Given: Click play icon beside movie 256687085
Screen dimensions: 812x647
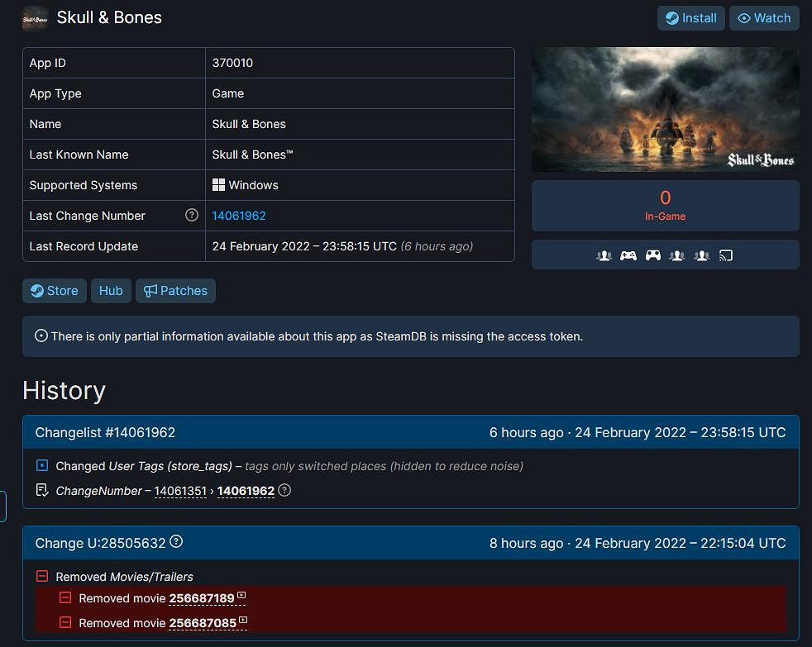Looking at the screenshot, I should pyautogui.click(x=242, y=621).
